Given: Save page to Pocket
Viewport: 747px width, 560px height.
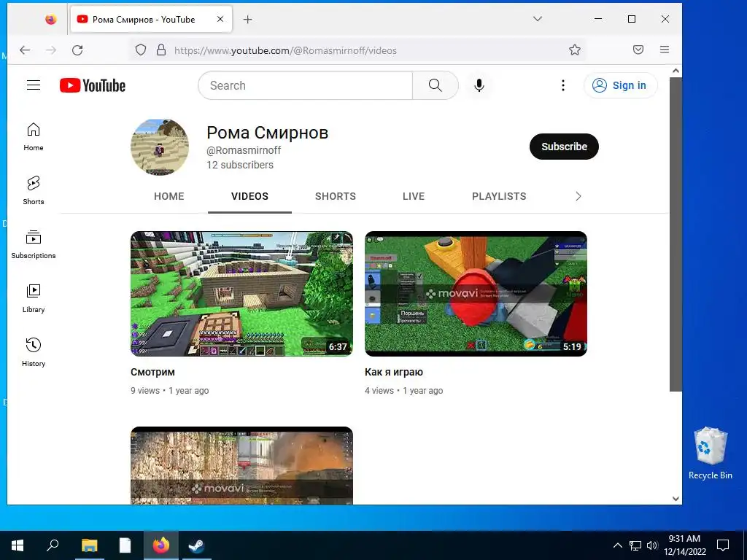Looking at the screenshot, I should point(638,50).
